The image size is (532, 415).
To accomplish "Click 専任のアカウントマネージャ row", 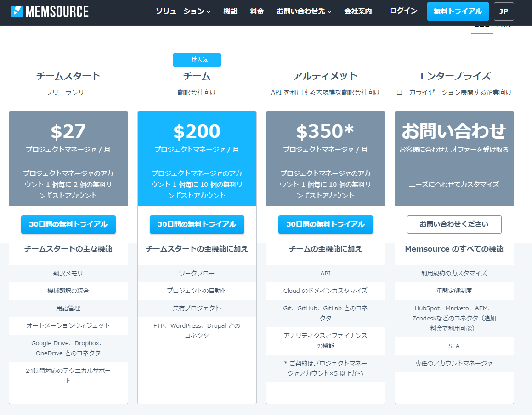I will (454, 364).
